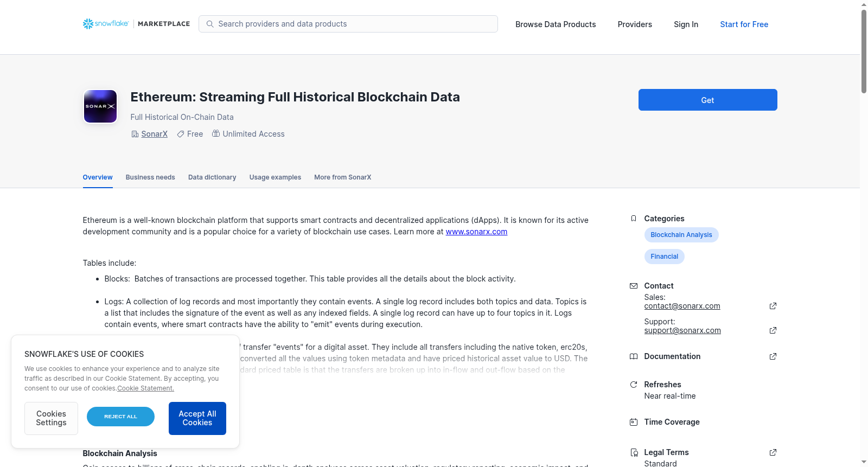Open the external link icon beside support@sonarx.com

pyautogui.click(x=773, y=330)
